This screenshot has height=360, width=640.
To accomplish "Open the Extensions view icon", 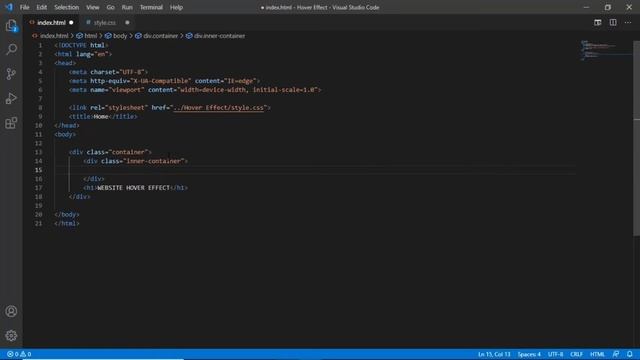I will (11, 123).
